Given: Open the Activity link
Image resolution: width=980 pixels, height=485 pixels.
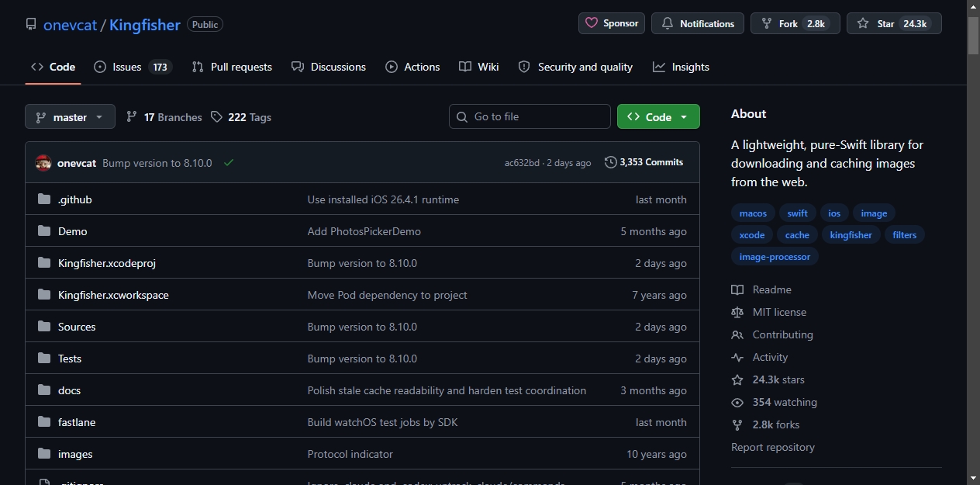Looking at the screenshot, I should [x=760, y=357].
